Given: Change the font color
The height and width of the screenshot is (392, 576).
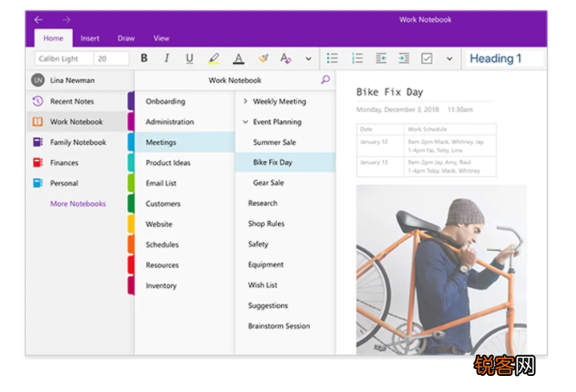Looking at the screenshot, I should pyautogui.click(x=239, y=58).
